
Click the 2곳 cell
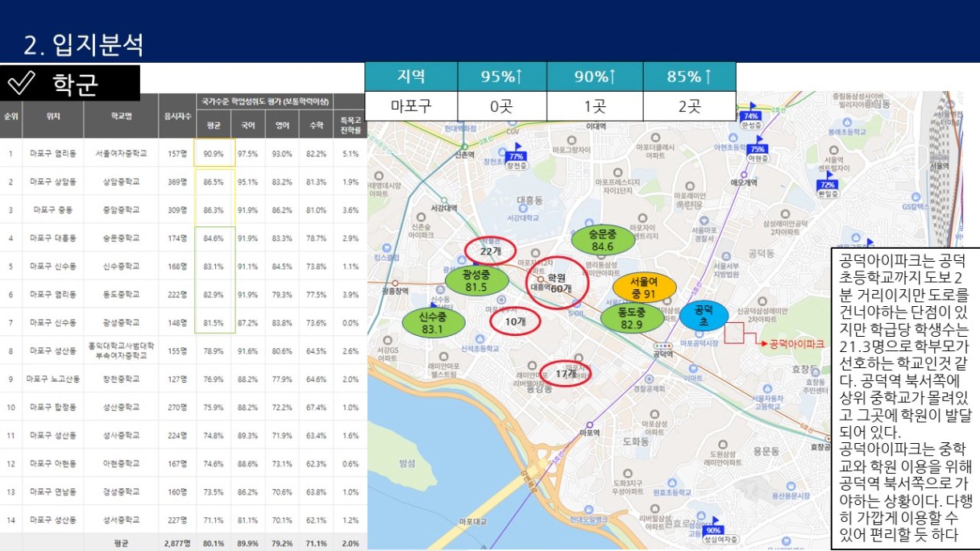pos(690,106)
